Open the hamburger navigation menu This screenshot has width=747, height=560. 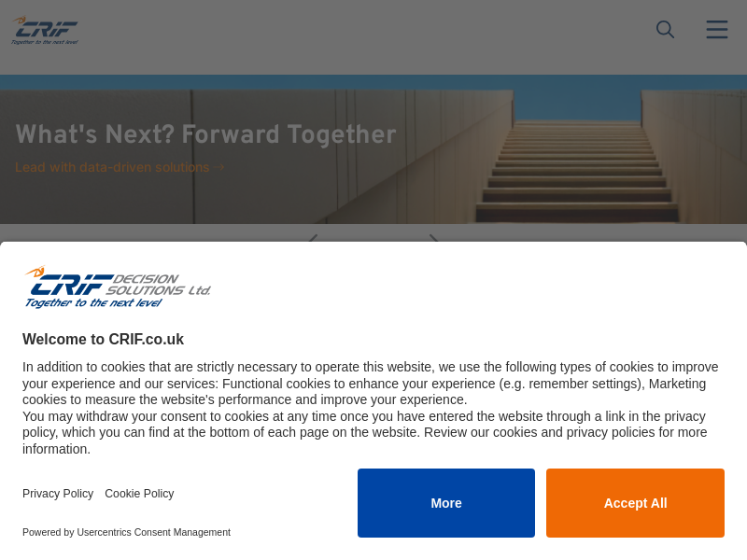(x=716, y=30)
